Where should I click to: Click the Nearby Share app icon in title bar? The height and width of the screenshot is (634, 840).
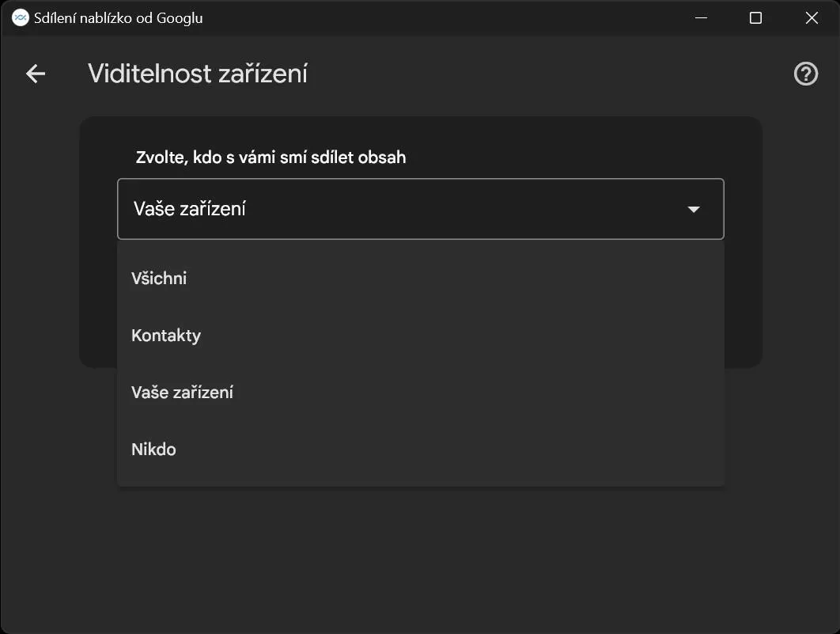(x=21, y=17)
